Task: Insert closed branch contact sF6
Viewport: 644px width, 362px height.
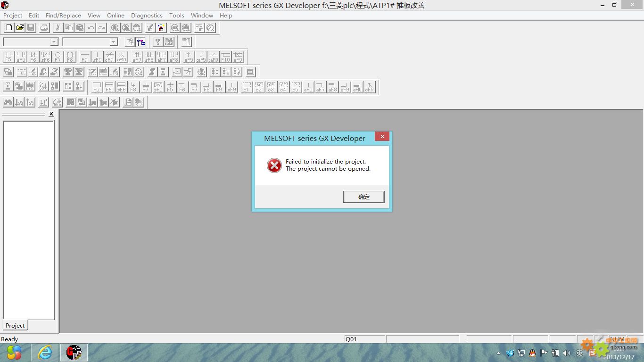Action: click(x=45, y=57)
